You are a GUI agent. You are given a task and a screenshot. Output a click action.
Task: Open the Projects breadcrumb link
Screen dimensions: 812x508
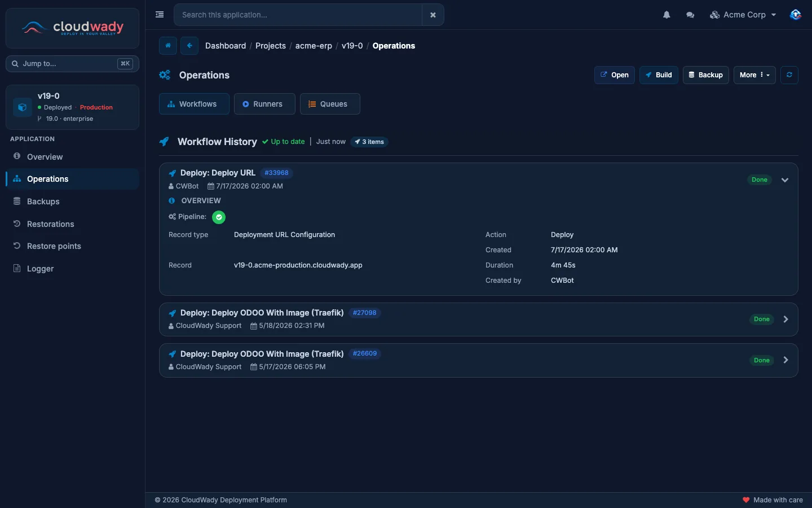tap(271, 46)
